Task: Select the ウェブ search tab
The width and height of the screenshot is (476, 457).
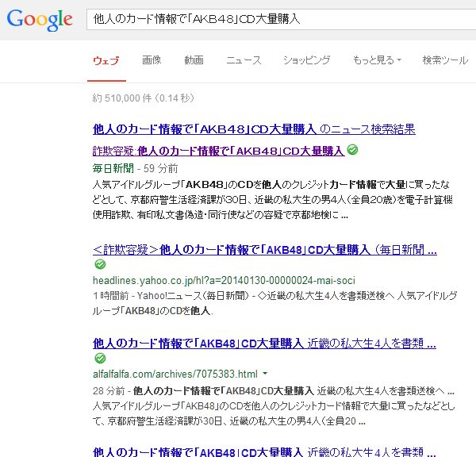Action: (106, 60)
